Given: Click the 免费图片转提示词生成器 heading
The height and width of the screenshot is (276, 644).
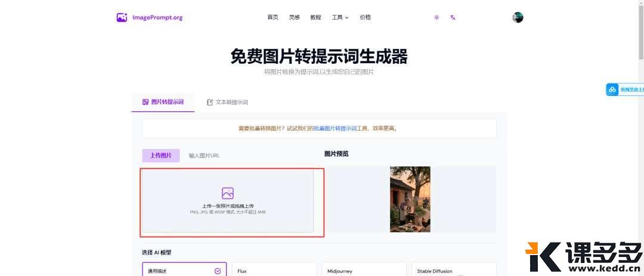Looking at the screenshot, I should 318,57.
